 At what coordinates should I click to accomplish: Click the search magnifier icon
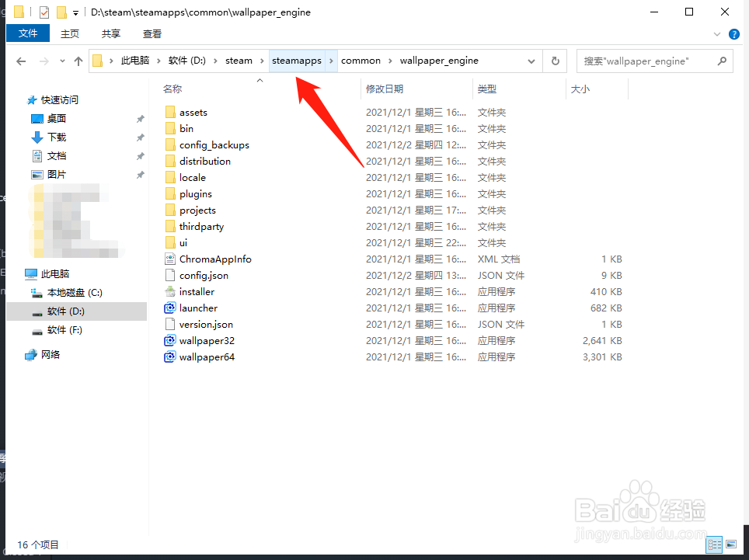722,61
